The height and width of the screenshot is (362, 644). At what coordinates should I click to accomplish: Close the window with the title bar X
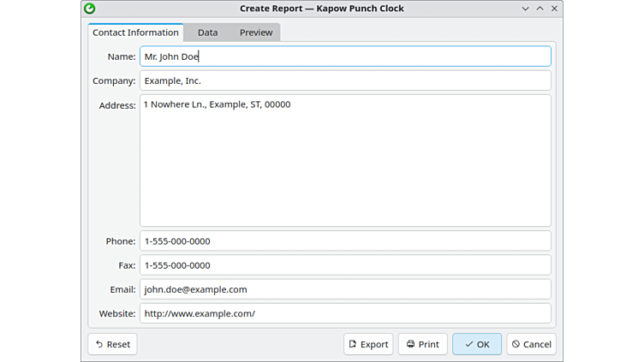(x=554, y=9)
